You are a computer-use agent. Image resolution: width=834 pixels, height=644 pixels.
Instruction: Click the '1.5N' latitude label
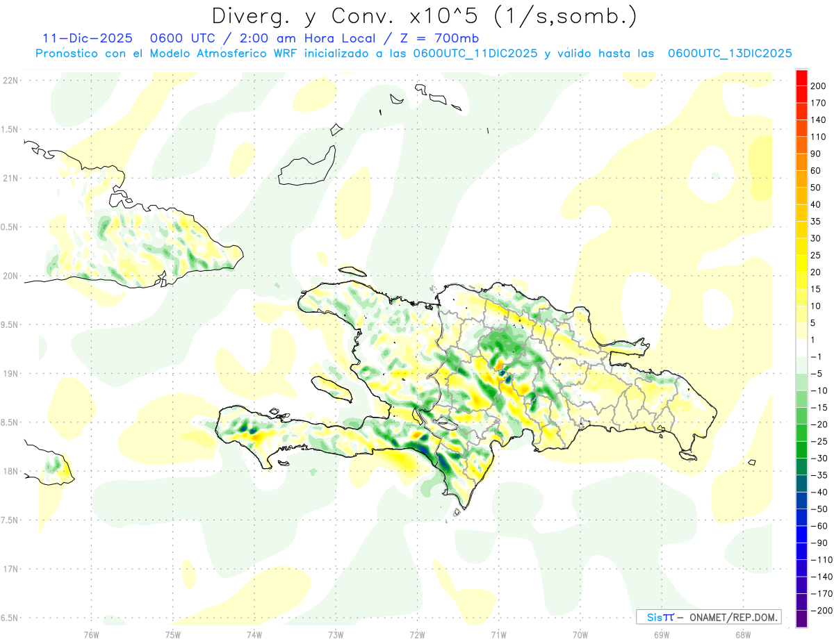(10, 129)
